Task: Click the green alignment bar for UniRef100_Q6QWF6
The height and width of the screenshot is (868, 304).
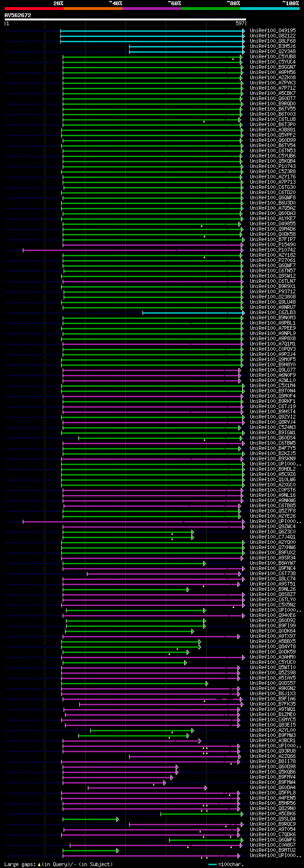Action: tap(205, 840)
